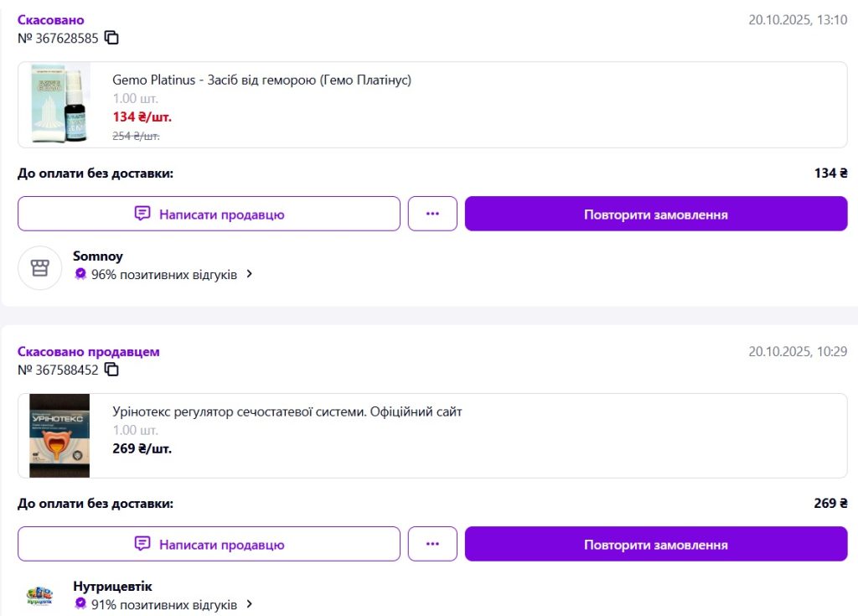Open the Урінотекс product thumbnail
Viewport: 858px width, 616px height.
coord(59,436)
